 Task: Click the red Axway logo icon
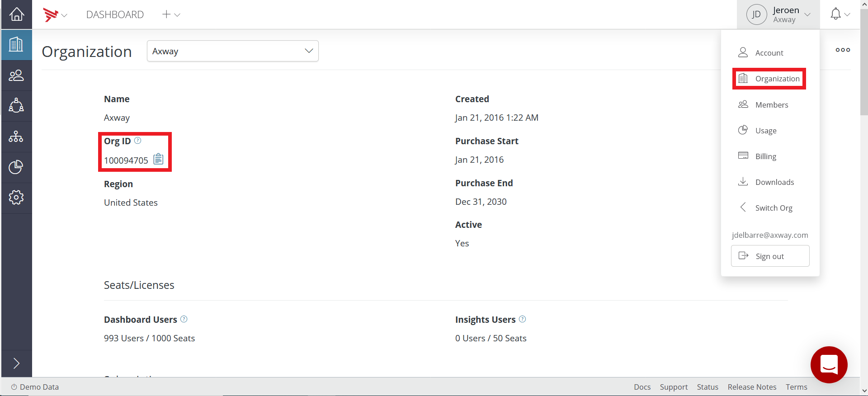tap(50, 14)
